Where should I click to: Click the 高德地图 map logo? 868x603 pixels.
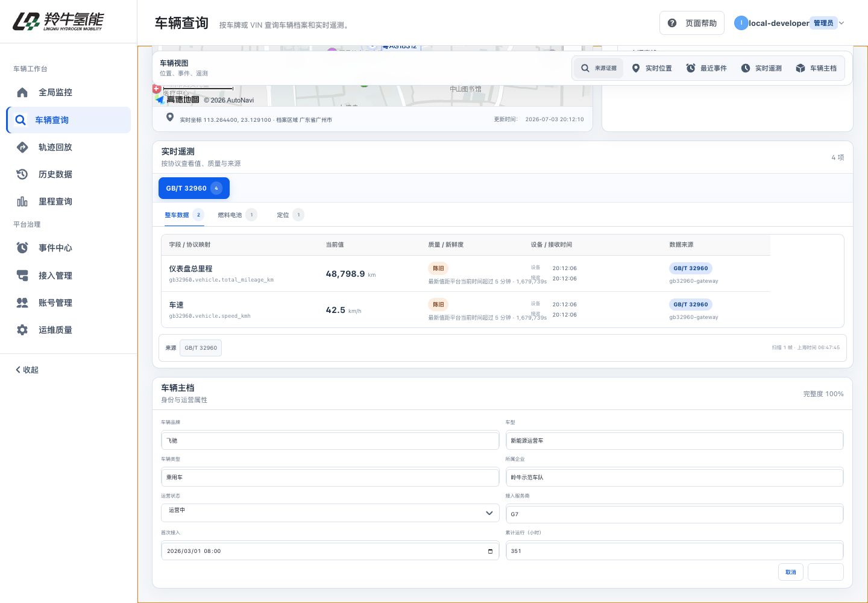pyautogui.click(x=177, y=99)
